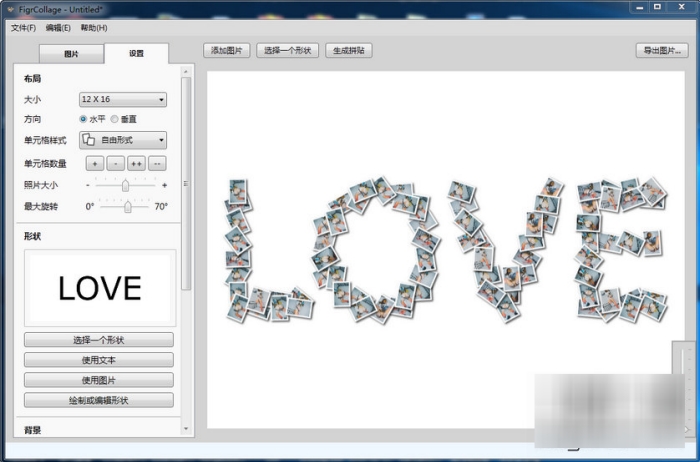This screenshot has height=462, width=700.
Task: Click the 生成拼贴 button
Action: [348, 50]
